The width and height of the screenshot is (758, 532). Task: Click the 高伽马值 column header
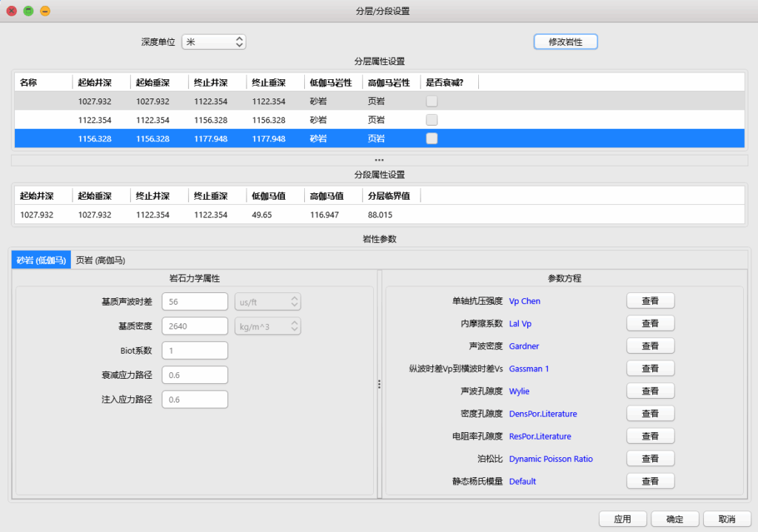[334, 195]
